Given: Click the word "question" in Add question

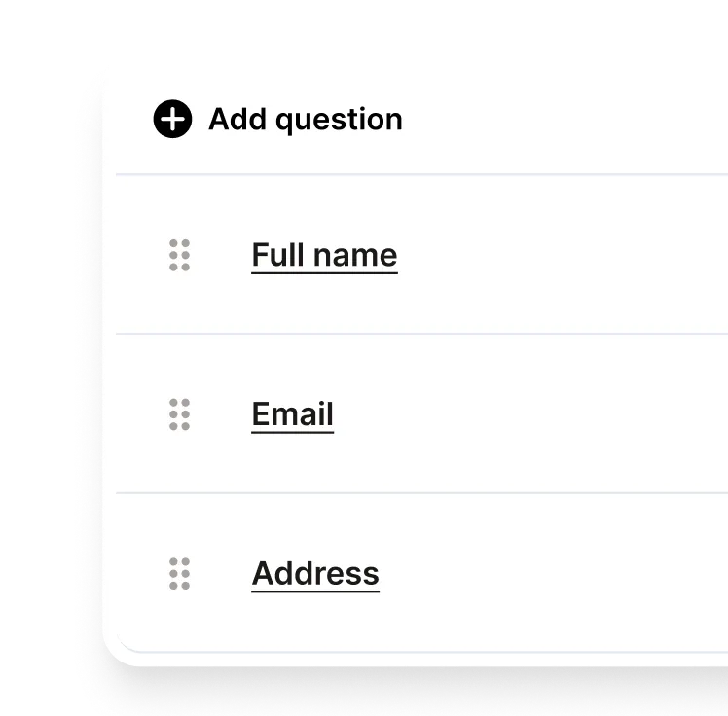Looking at the screenshot, I should click(339, 120).
